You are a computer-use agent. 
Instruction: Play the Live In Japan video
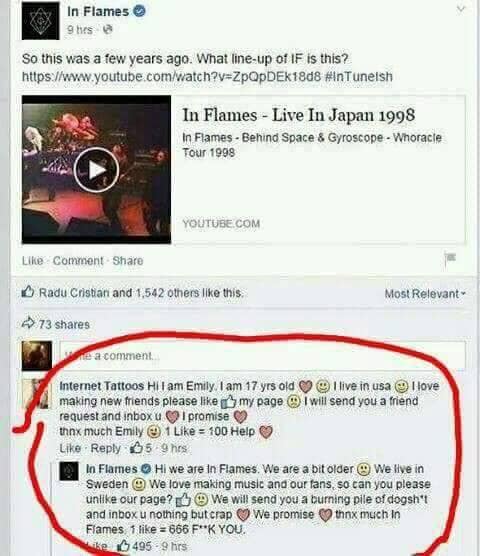click(x=96, y=170)
